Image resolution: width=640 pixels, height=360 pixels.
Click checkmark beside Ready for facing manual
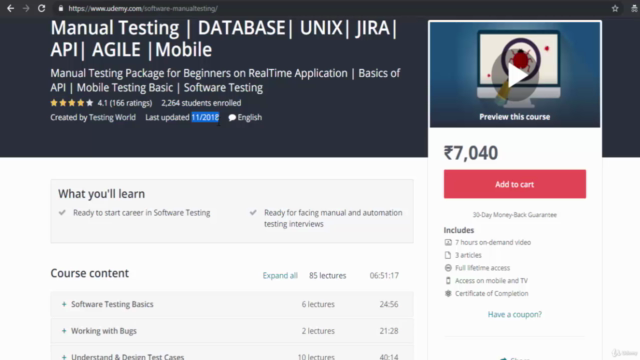(253, 212)
